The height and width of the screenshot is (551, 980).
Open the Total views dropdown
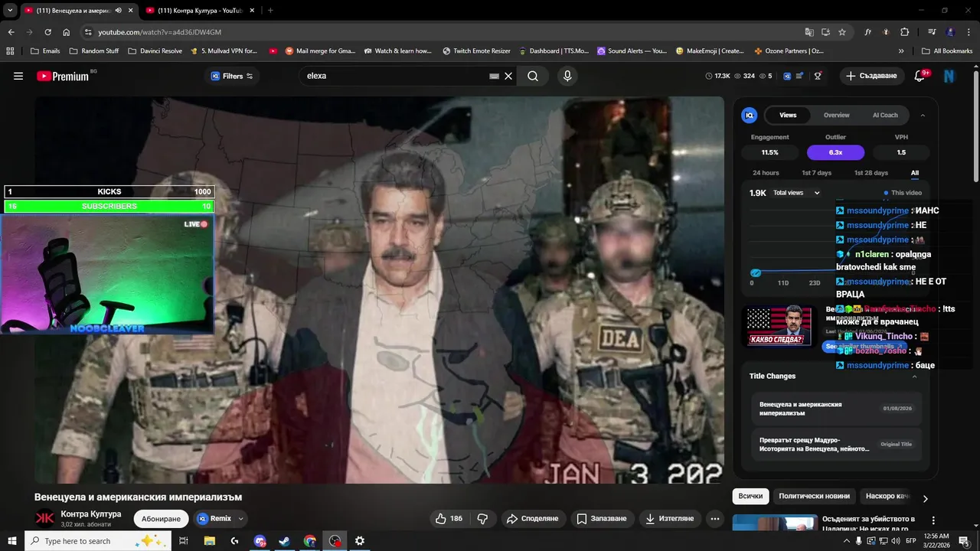(x=796, y=193)
